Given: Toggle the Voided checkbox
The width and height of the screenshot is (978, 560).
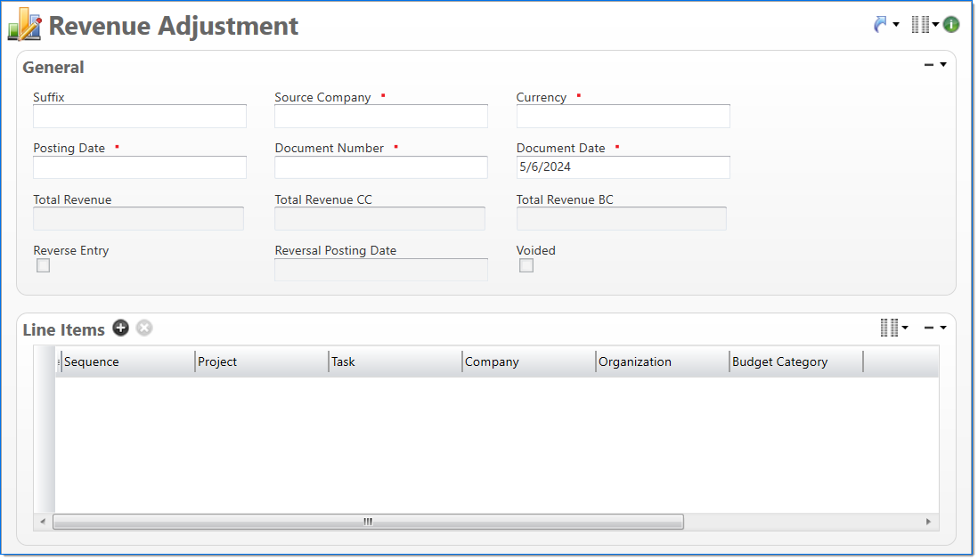Looking at the screenshot, I should click(x=526, y=266).
